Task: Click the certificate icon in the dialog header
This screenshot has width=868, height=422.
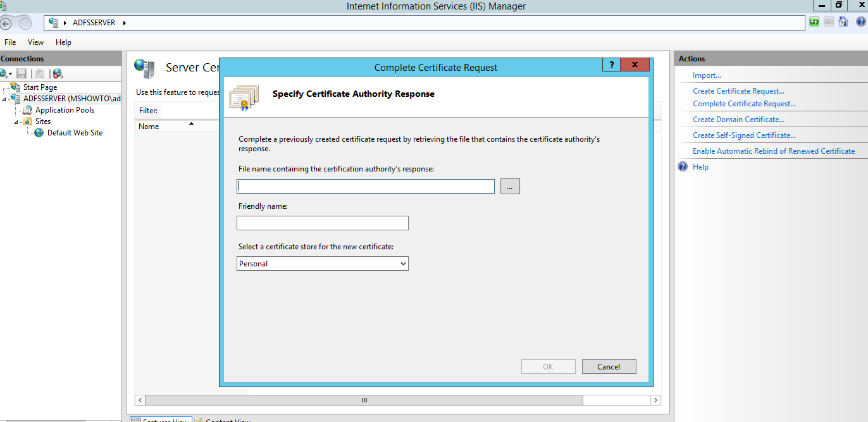Action: [244, 97]
